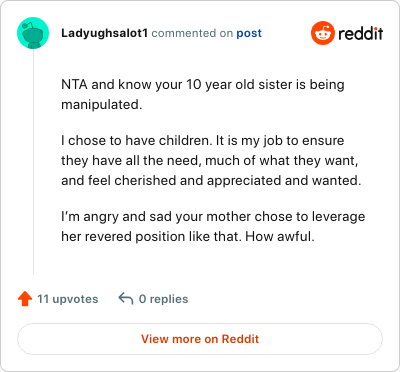Click the Reddit logo icon
The width and height of the screenshot is (400, 372).
click(322, 33)
